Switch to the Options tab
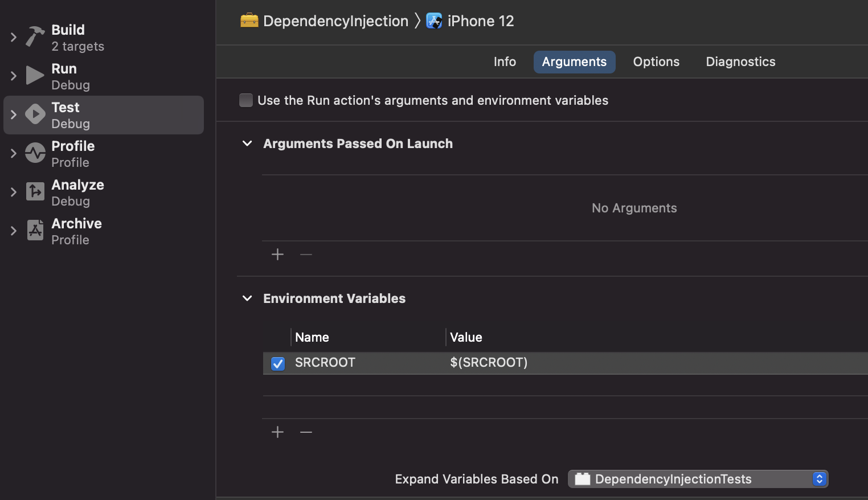 pyautogui.click(x=656, y=62)
